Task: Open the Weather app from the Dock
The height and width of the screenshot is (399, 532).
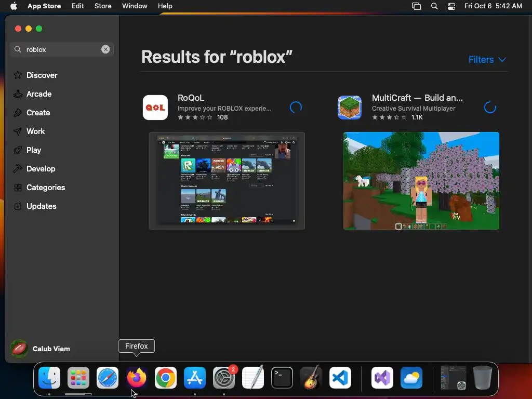Action: [411, 378]
